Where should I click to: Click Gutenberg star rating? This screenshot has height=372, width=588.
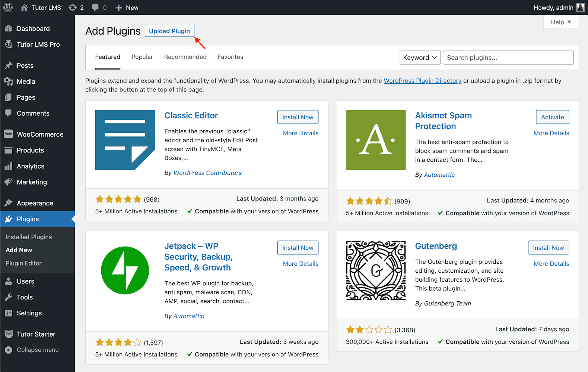point(369,330)
